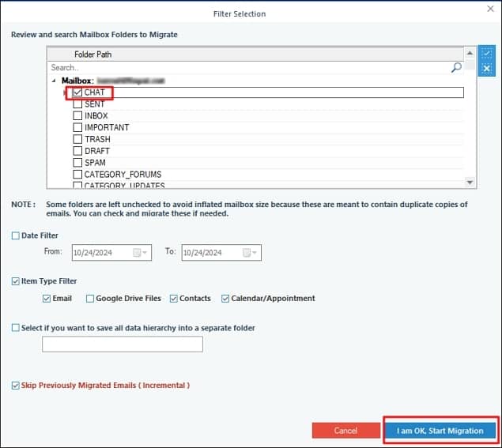
Task: Check the Google Drive Files option
Action: (90, 299)
